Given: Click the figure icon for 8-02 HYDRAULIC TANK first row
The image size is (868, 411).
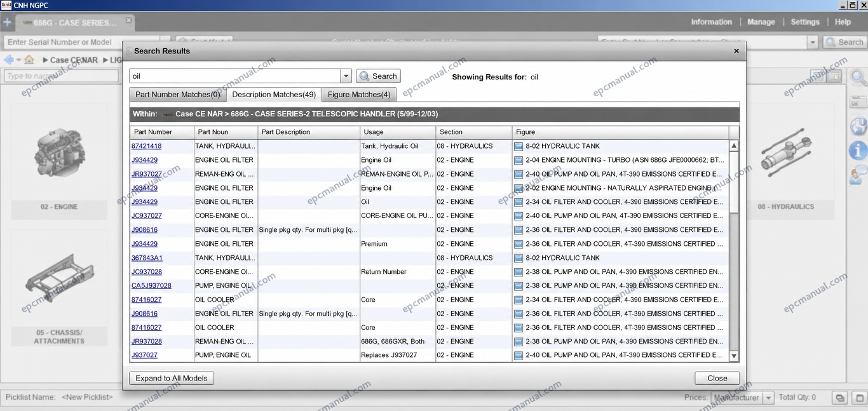Looking at the screenshot, I should [519, 146].
